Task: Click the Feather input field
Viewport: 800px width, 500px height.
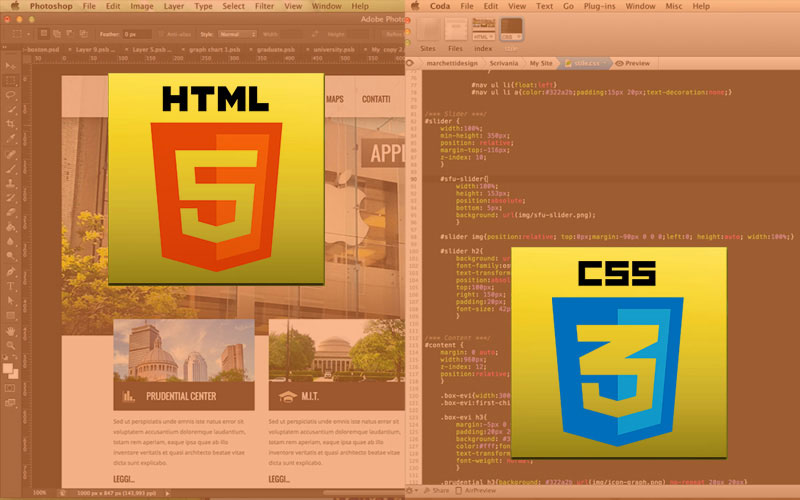Action: pos(137,34)
